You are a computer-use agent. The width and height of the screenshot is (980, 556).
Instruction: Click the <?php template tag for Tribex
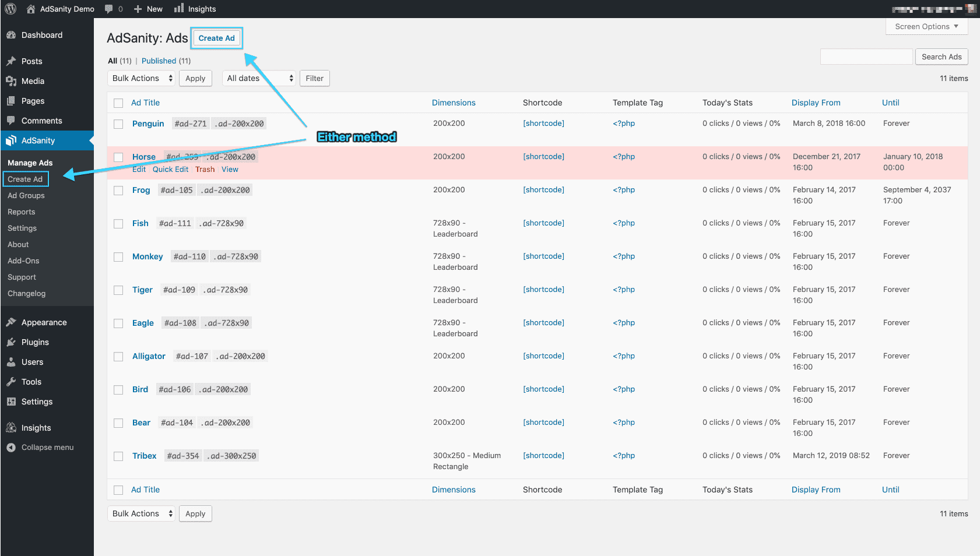624,455
